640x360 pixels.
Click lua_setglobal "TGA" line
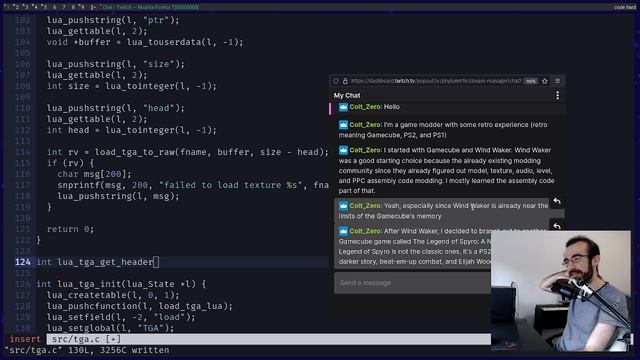pyautogui.click(x=110, y=328)
